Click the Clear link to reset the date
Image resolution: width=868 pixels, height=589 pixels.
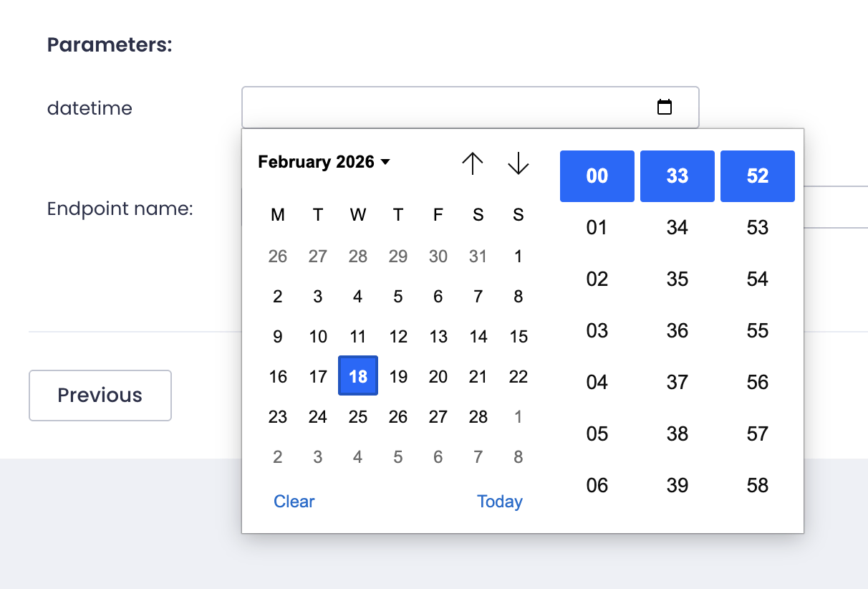point(294,502)
